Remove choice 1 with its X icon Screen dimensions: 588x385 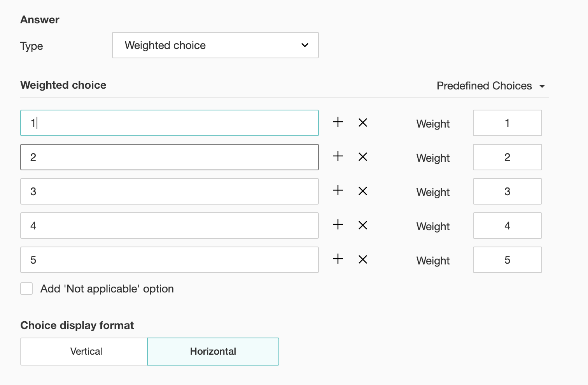pyautogui.click(x=363, y=123)
